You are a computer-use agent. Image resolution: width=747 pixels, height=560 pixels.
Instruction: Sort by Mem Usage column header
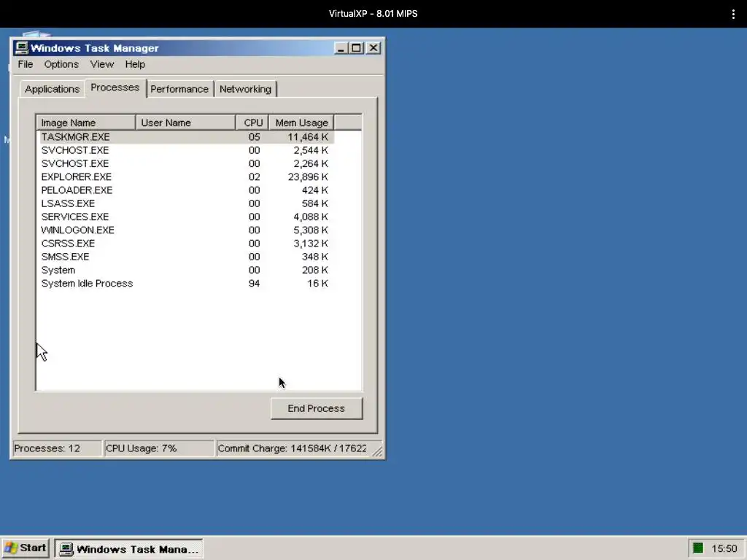coord(301,122)
